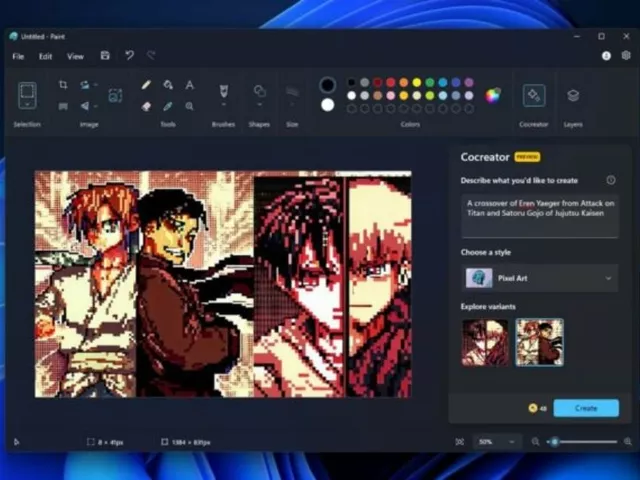Open the Edit colors wheel
This screenshot has height=480, width=640.
pyautogui.click(x=493, y=96)
